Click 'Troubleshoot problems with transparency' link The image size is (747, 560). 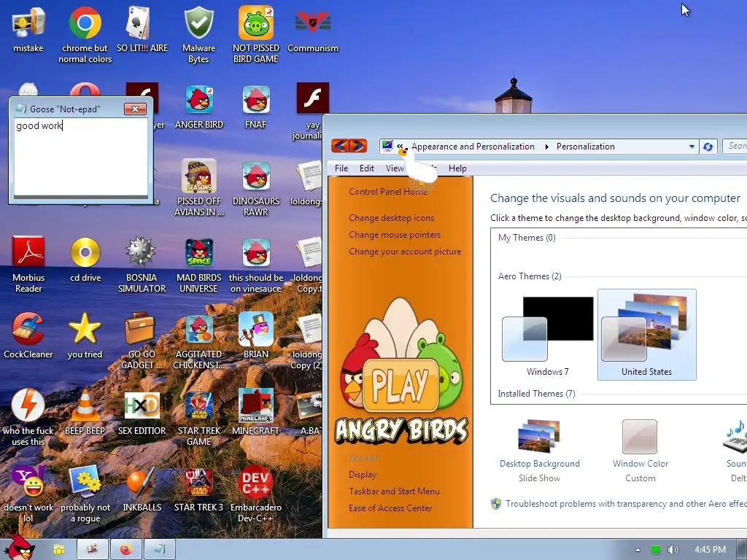pyautogui.click(x=625, y=504)
